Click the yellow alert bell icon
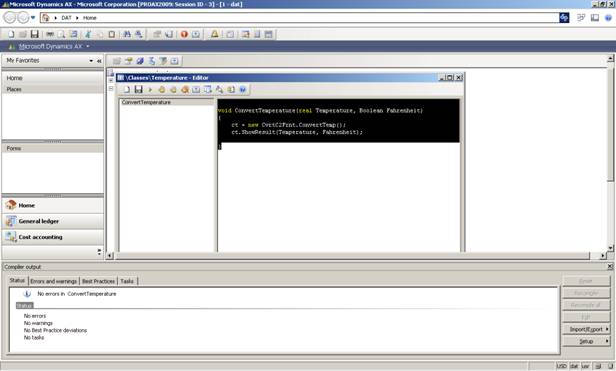 point(214,34)
